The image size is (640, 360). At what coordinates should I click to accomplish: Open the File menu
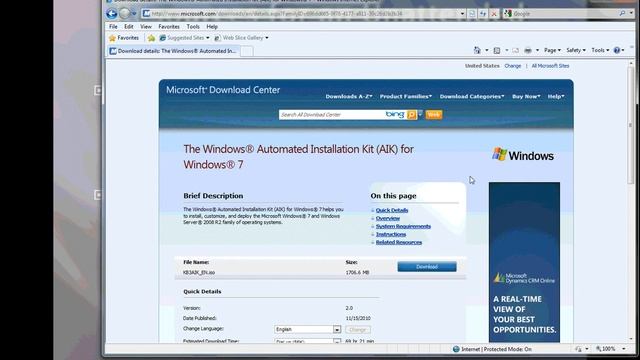click(113, 27)
